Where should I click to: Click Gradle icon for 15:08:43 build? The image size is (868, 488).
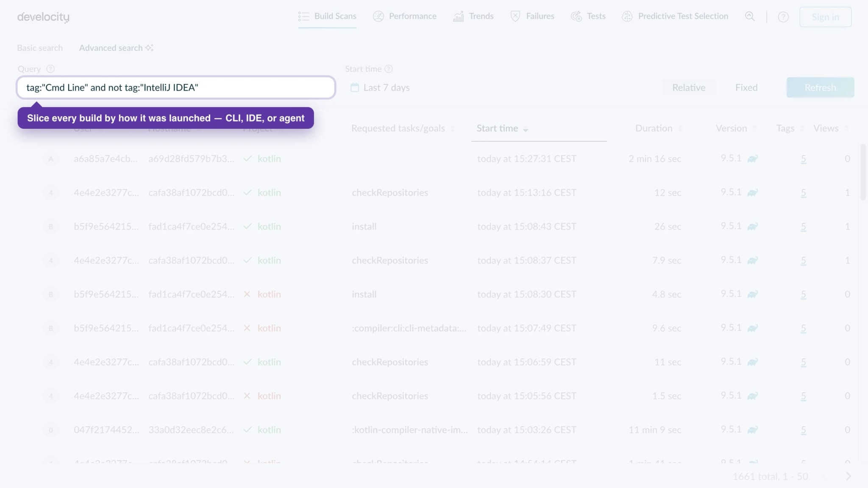[752, 227]
